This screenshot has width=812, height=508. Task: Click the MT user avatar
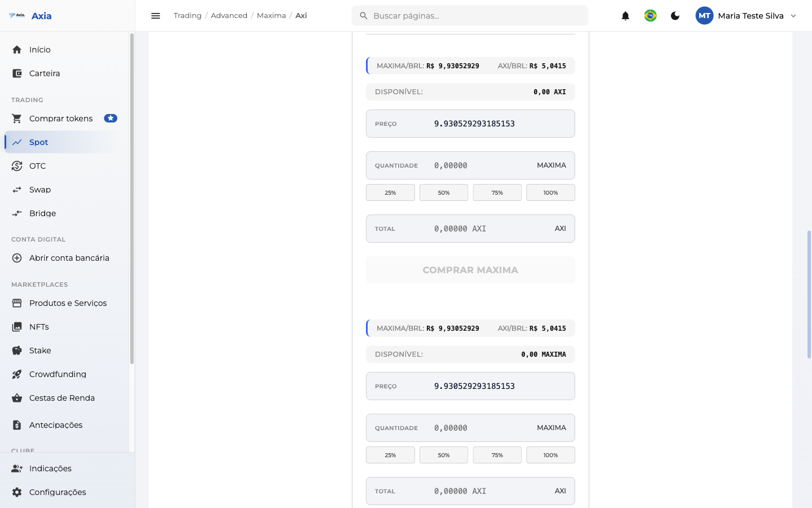tap(704, 16)
